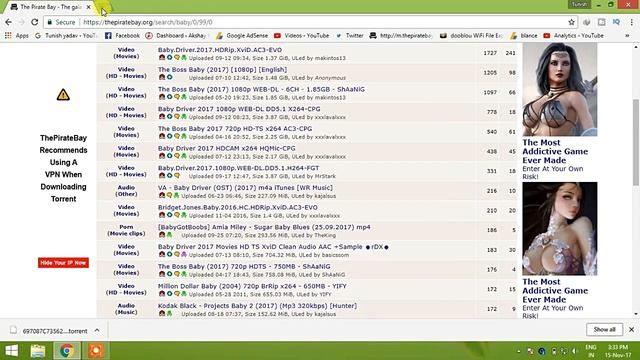Reload the page with refresh icon
The image size is (640, 360).
[x=35, y=22]
